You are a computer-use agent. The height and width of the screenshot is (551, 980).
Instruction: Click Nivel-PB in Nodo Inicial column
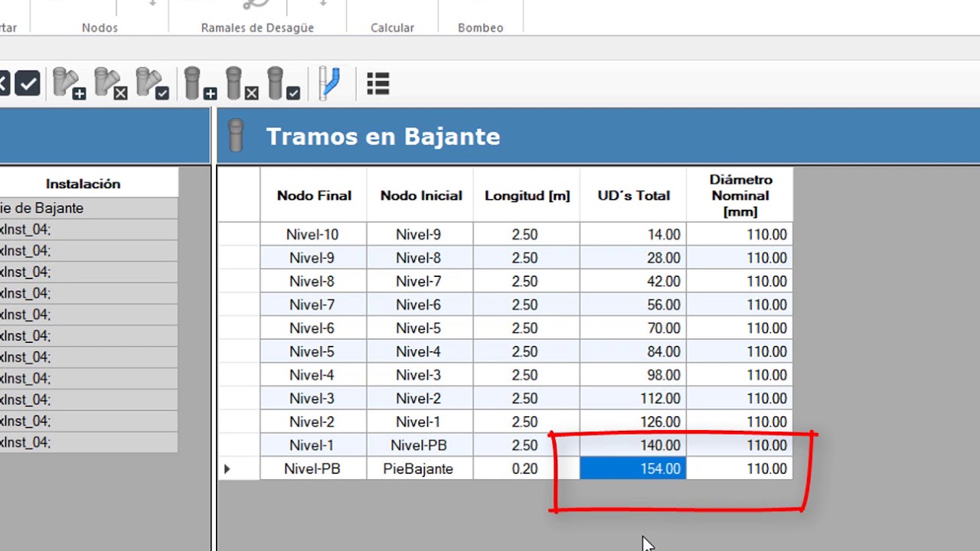coord(420,445)
